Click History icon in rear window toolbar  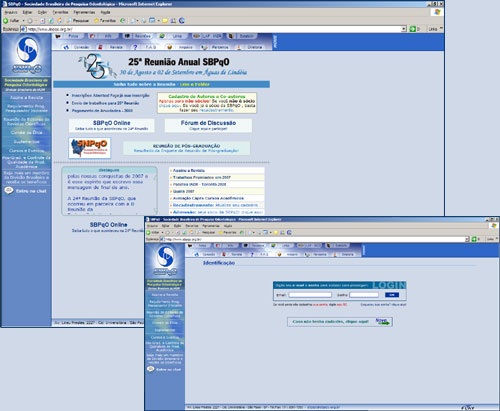(x=123, y=21)
